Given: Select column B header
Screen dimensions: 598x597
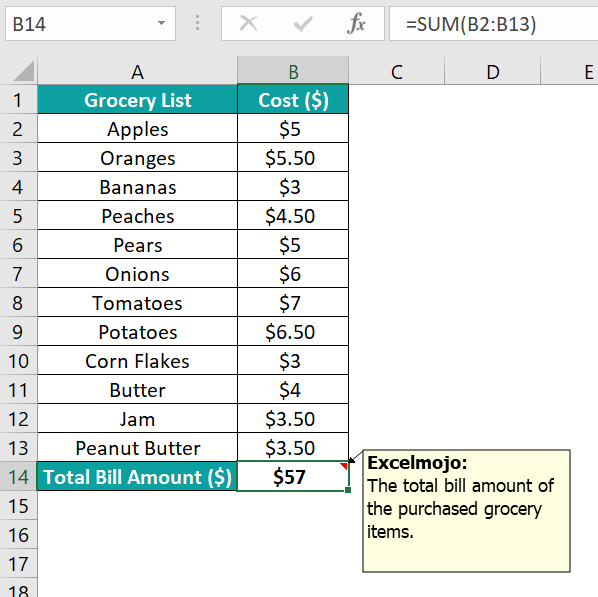Looking at the screenshot, I should pyautogui.click(x=293, y=71).
